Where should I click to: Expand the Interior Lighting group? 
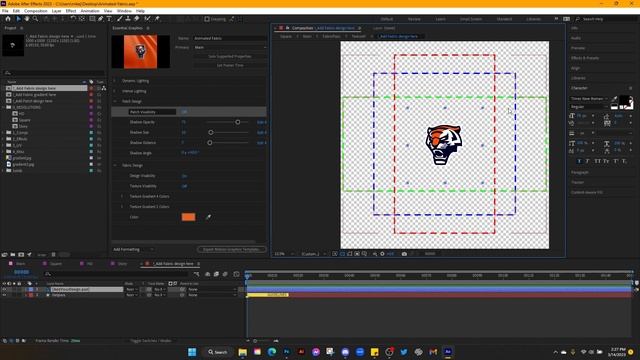115,91
